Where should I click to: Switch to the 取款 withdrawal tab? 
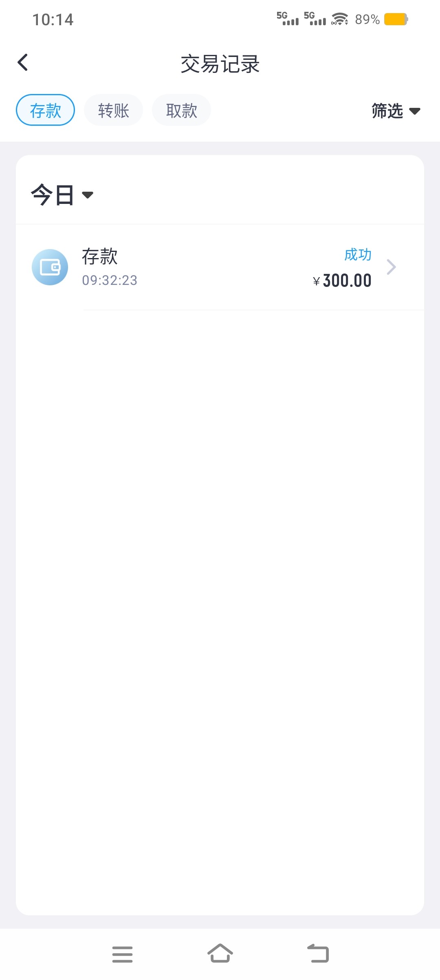click(x=181, y=110)
